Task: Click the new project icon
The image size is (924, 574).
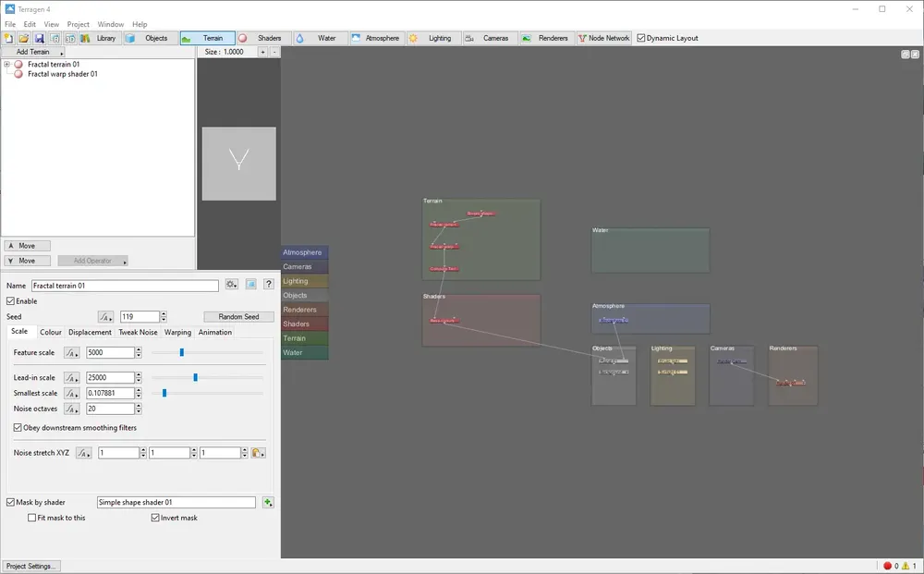Action: [8, 38]
